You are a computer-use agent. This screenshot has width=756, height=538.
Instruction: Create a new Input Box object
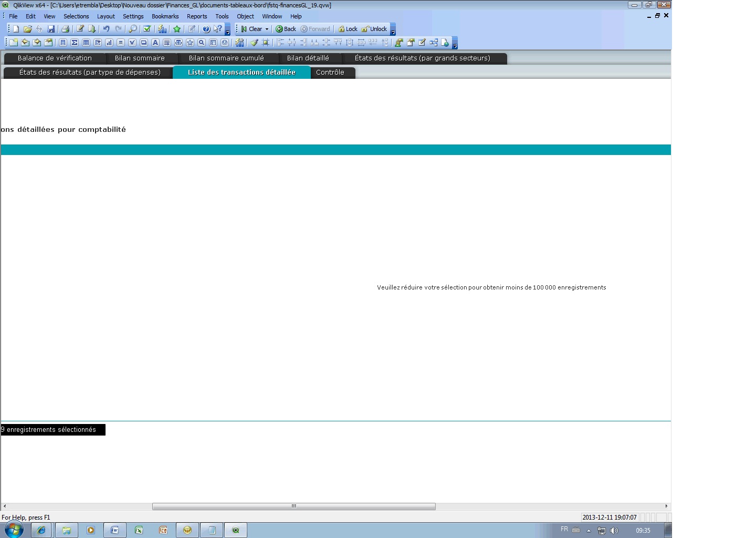tap(121, 43)
